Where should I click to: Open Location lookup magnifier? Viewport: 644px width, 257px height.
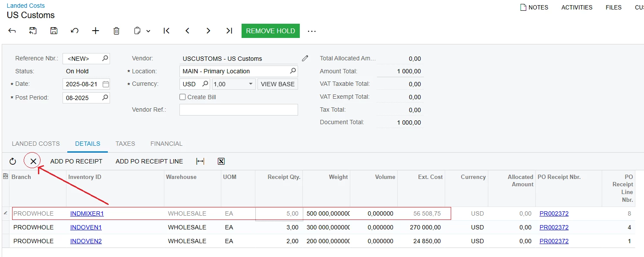(x=293, y=71)
